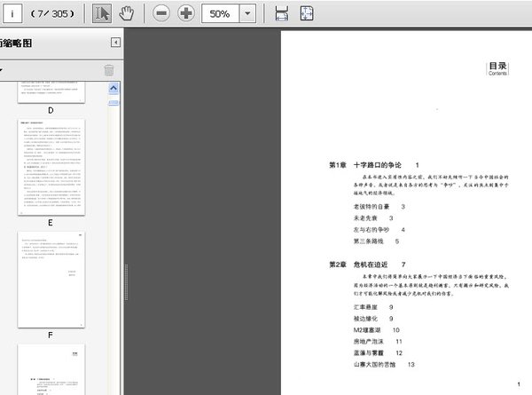The image size is (532, 395).
Task: Switch to the Hand pan tool
Action: 126,13
